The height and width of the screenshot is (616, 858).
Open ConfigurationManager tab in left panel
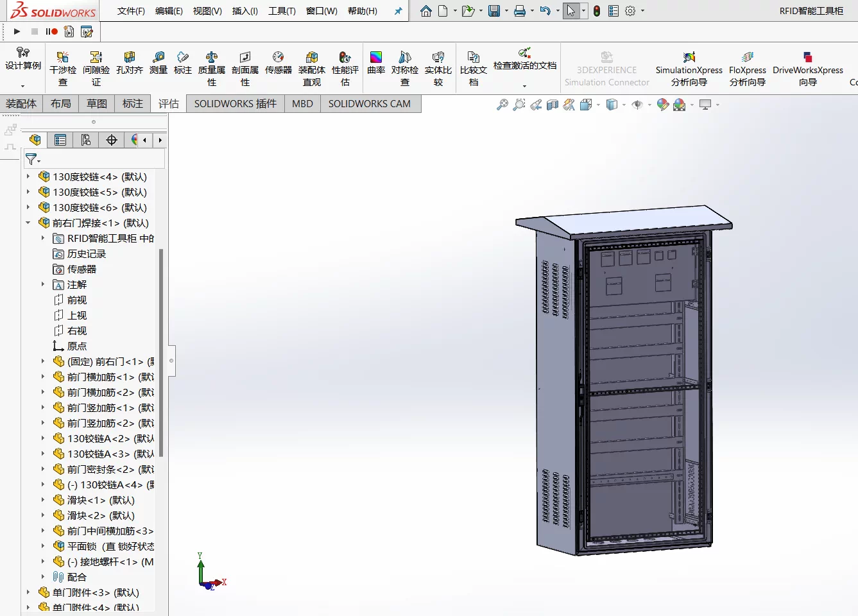pos(86,140)
